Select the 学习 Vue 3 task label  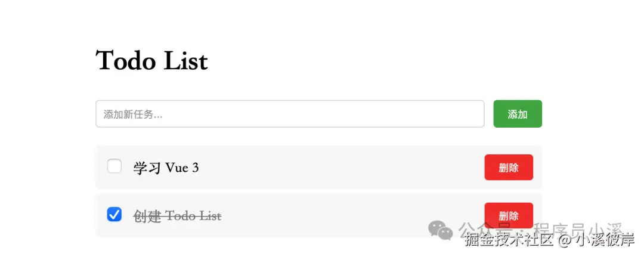click(x=166, y=168)
